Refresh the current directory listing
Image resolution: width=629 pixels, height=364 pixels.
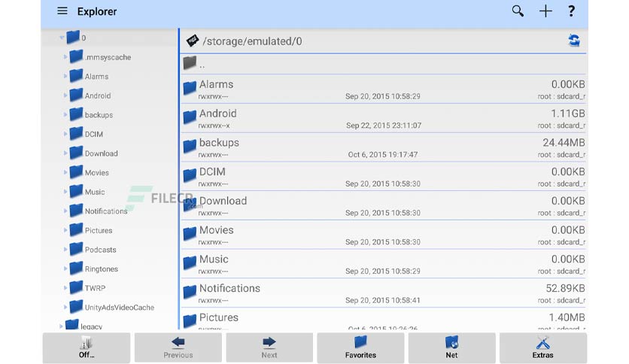[x=574, y=41]
